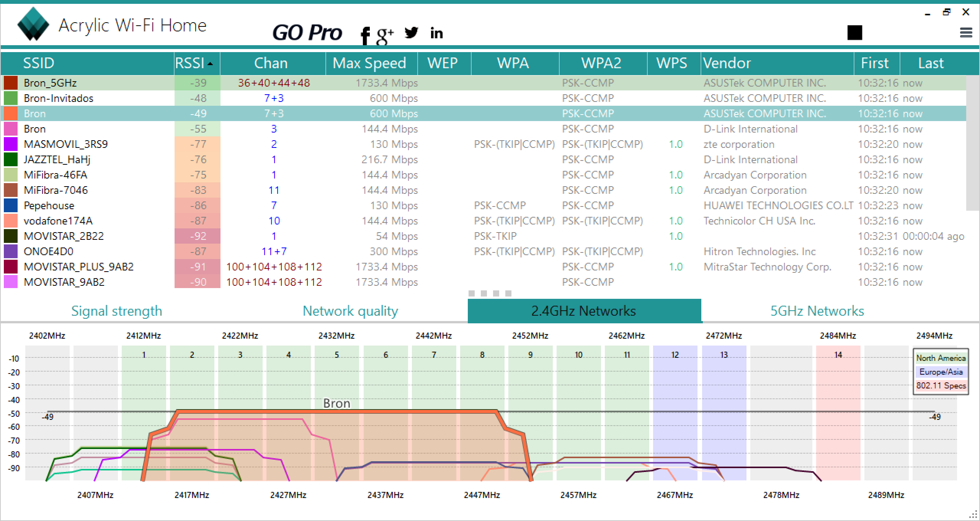This screenshot has width=980, height=521.
Task: Click the Google Plus icon
Action: point(384,36)
